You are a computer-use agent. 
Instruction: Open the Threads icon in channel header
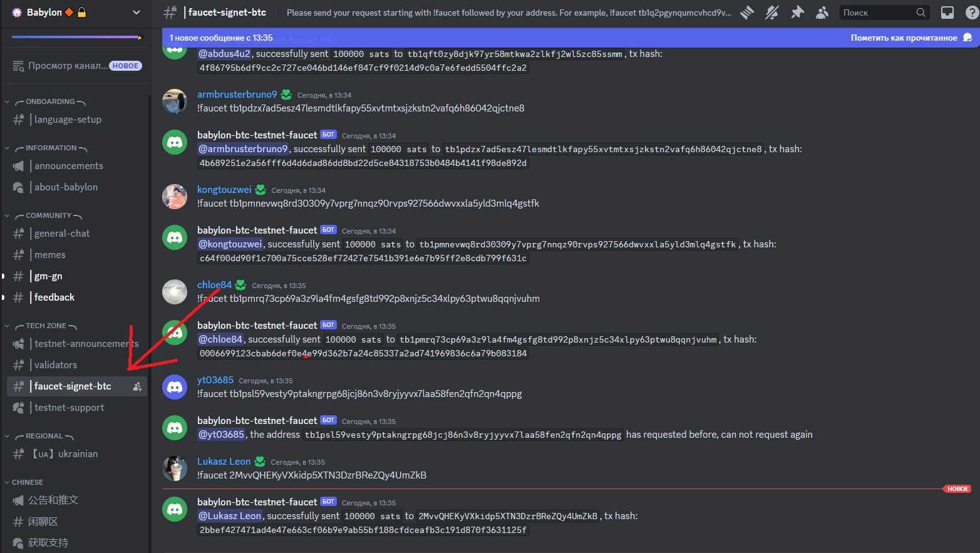tap(746, 13)
